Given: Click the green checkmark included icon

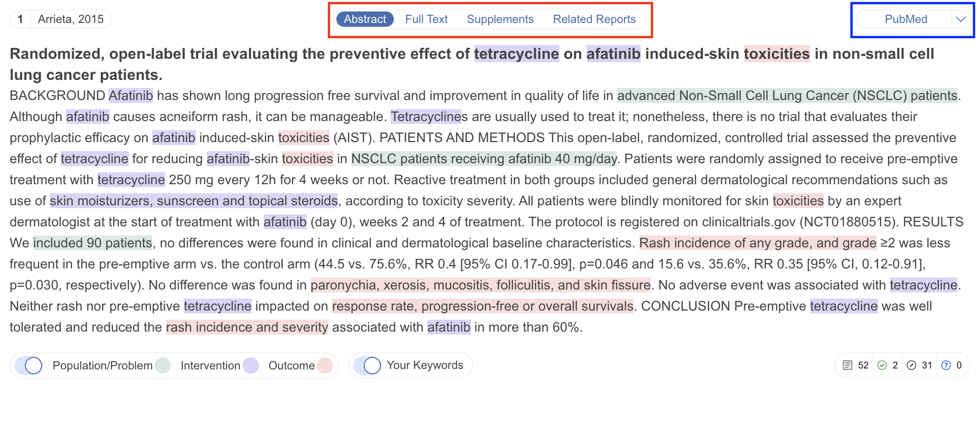Looking at the screenshot, I should click(x=882, y=366).
